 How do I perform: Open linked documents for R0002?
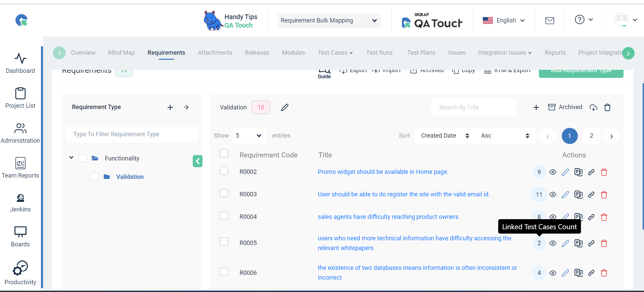point(579,172)
